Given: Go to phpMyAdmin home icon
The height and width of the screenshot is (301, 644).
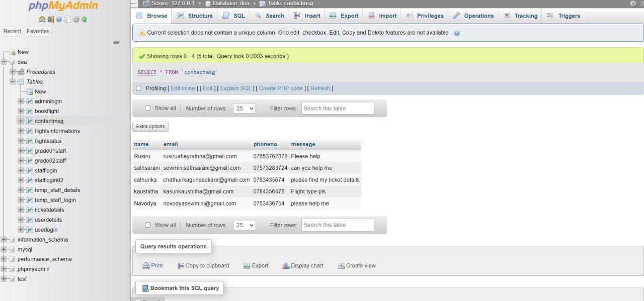Looking at the screenshot, I should pyautogui.click(x=42, y=20).
